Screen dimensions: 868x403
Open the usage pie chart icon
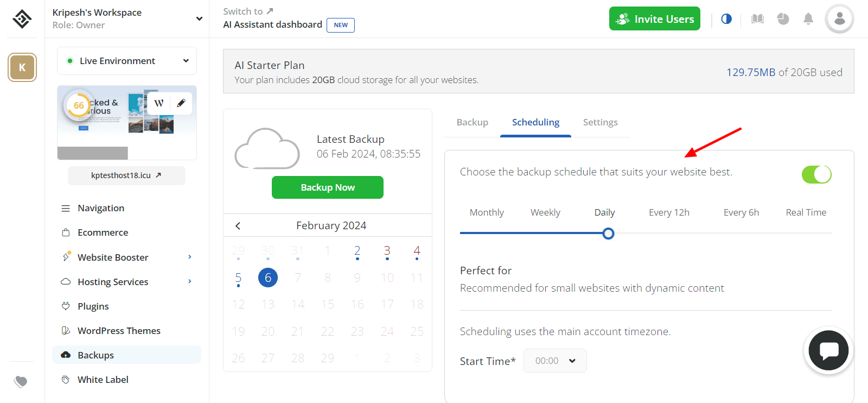783,19
